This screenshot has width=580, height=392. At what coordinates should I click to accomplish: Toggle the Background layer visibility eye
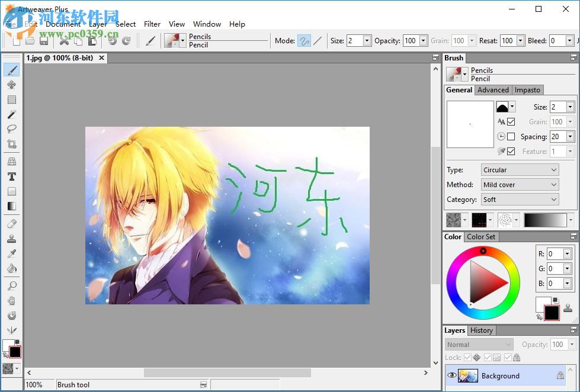(x=452, y=375)
